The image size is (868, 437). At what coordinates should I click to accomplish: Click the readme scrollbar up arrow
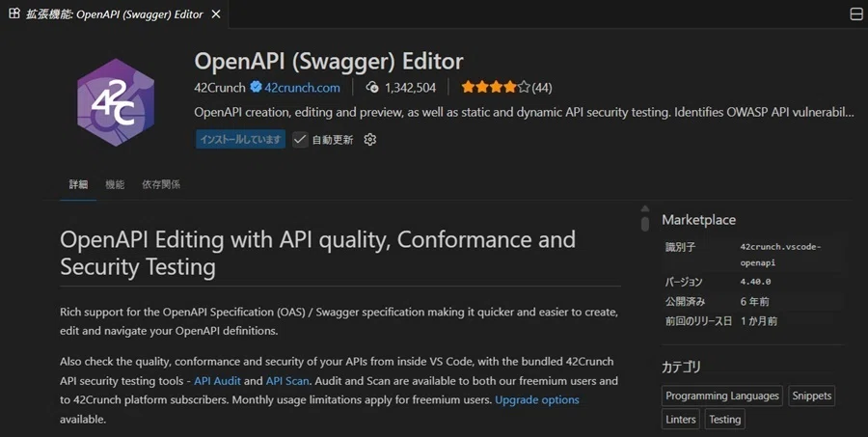click(x=645, y=208)
